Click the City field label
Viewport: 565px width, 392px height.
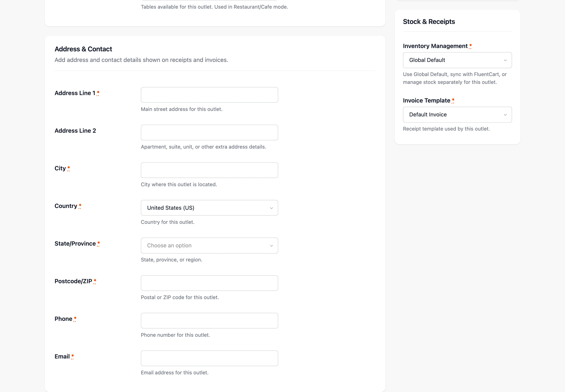click(60, 169)
